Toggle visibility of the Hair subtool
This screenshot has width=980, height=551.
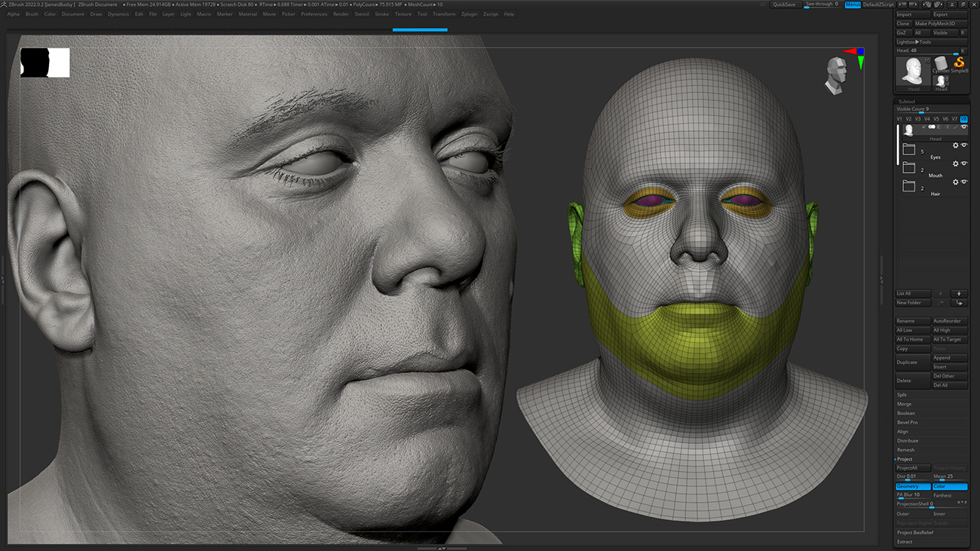966,182
